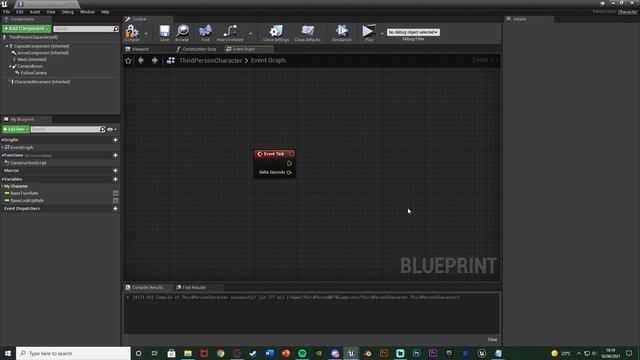Screen dimensions: 640x360
Task: Open view options eye in My Blueprint
Action: click(110, 129)
